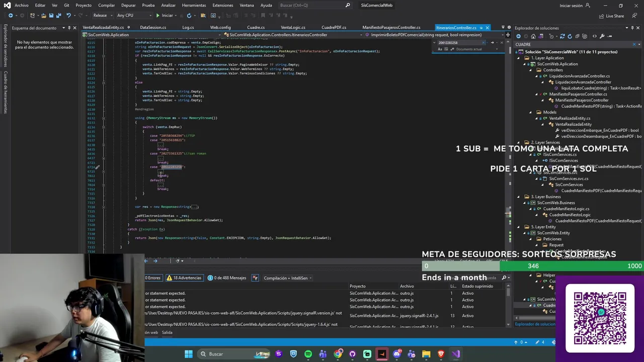The image size is (644, 362).
Task: Toggle Show All Files in Solution Explorer
Action: tap(585, 36)
